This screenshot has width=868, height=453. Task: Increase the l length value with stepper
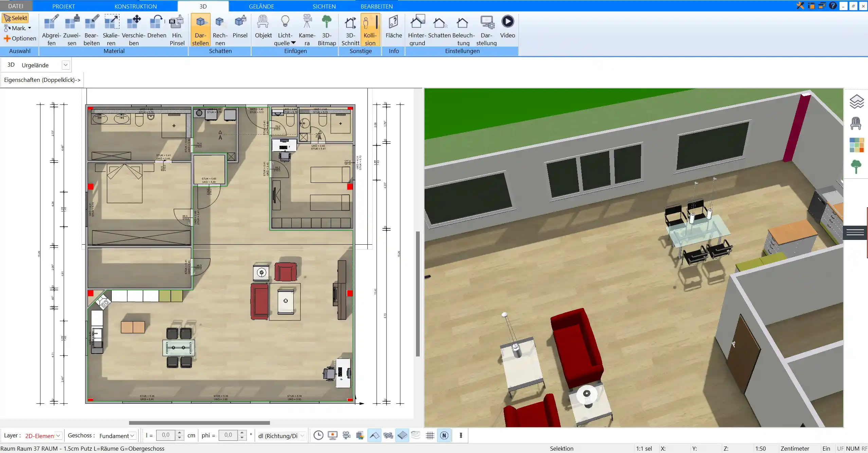(180, 433)
